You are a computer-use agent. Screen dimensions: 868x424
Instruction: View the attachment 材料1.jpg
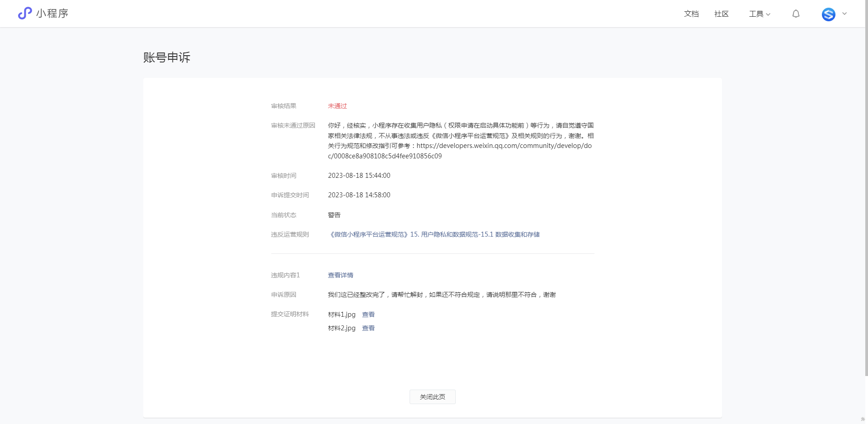tap(368, 314)
